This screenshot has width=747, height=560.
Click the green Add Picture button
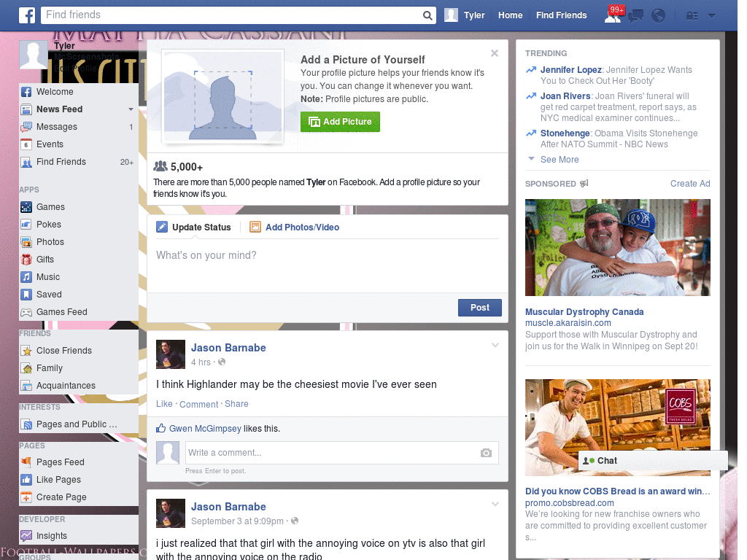pyautogui.click(x=340, y=122)
